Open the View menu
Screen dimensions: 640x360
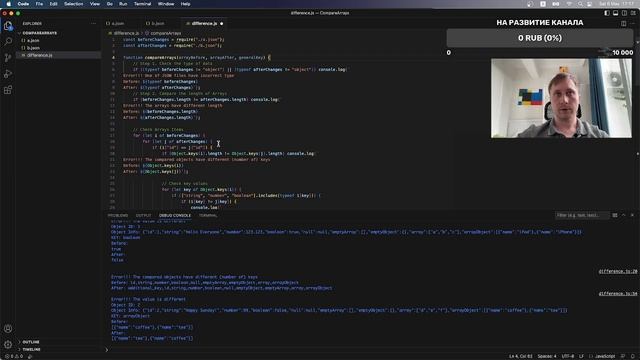[x=95, y=4]
